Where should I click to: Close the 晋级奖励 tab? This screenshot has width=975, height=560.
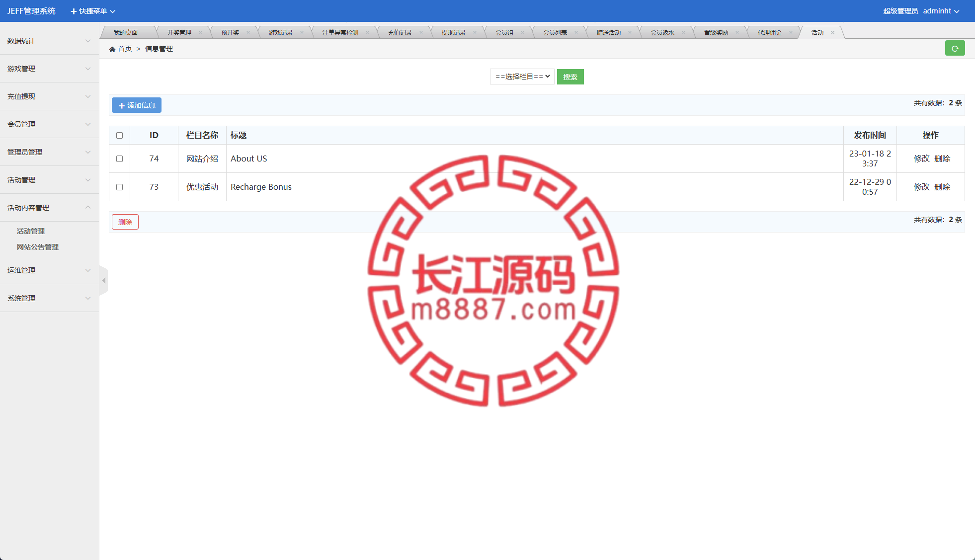tap(737, 33)
